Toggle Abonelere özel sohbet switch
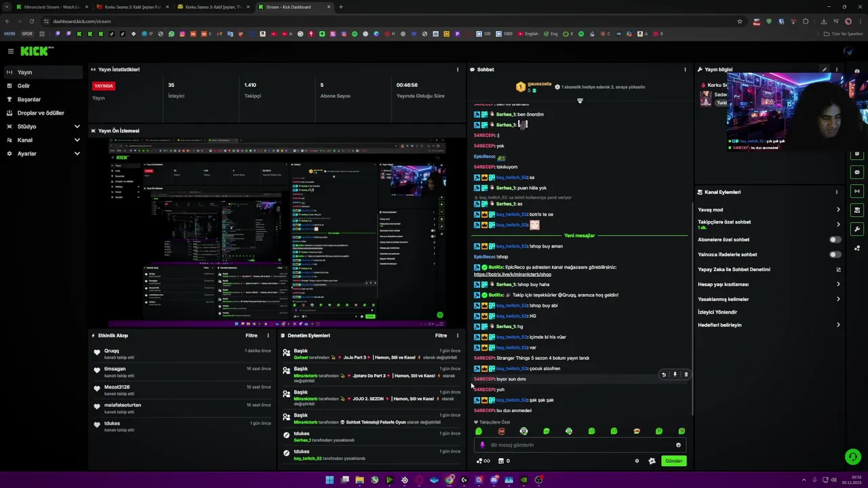Screen dimensions: 868x488 click(835, 239)
